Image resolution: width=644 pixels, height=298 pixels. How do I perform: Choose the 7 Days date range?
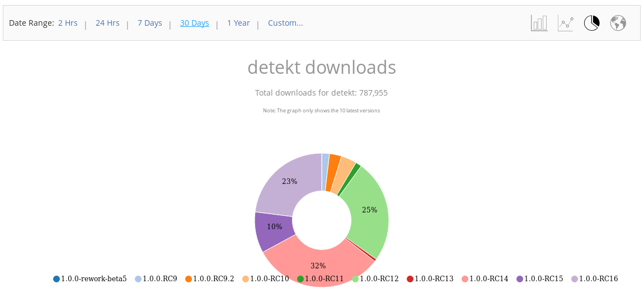[x=149, y=23]
